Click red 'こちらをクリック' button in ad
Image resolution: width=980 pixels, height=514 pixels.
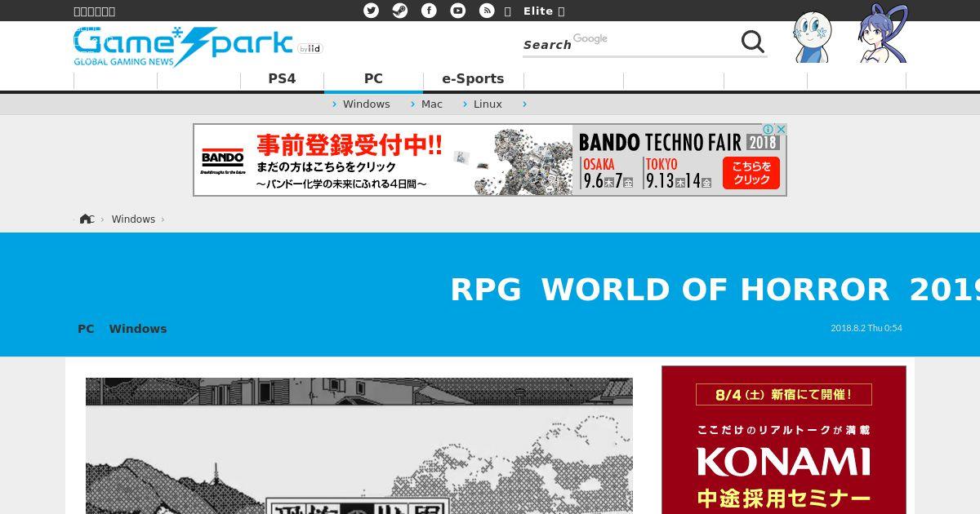[751, 173]
